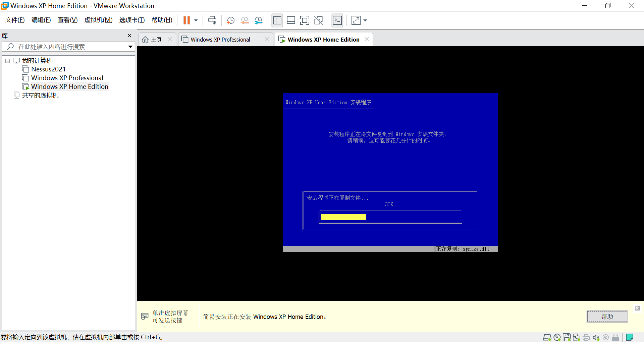
Task: Open the 虚拟机(M) menu
Action: pos(98,20)
